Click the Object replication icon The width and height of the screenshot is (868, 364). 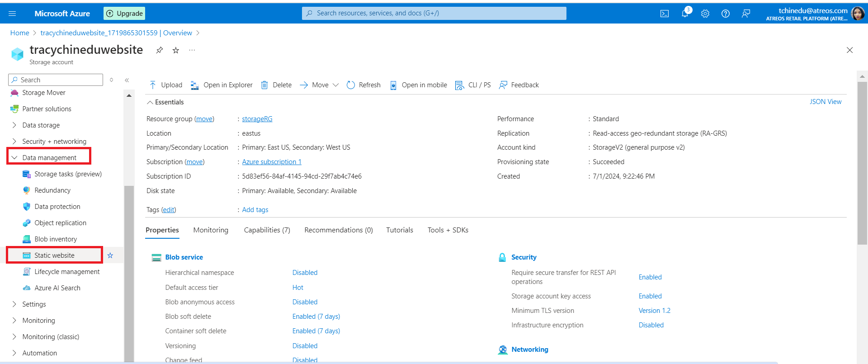pos(27,223)
